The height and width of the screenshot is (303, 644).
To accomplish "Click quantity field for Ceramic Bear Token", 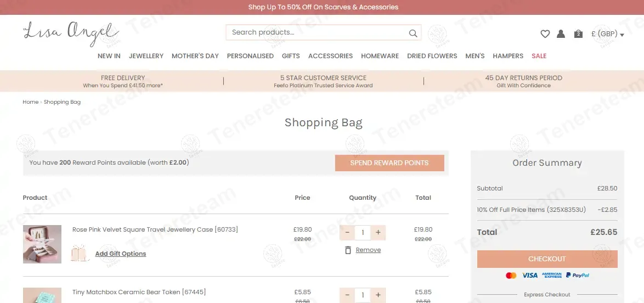I will (363, 295).
